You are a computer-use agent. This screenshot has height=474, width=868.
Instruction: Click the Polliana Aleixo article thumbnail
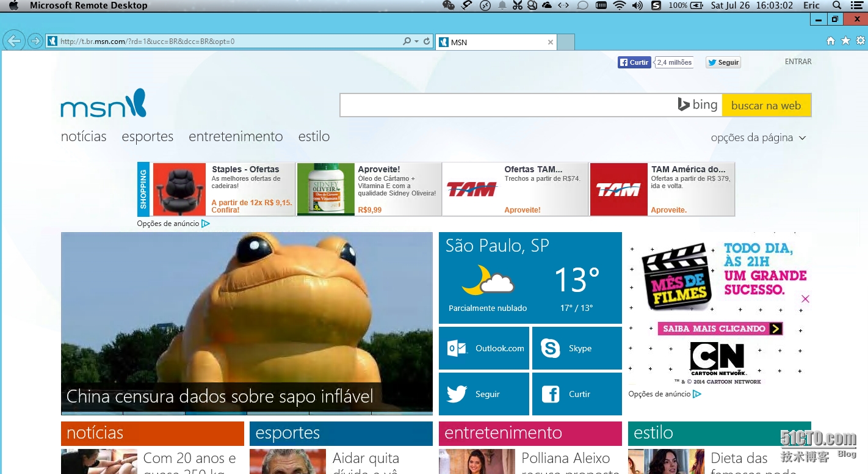[477, 462]
